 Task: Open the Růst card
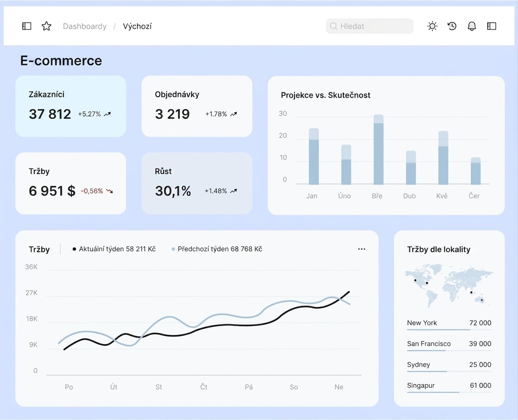(x=197, y=183)
